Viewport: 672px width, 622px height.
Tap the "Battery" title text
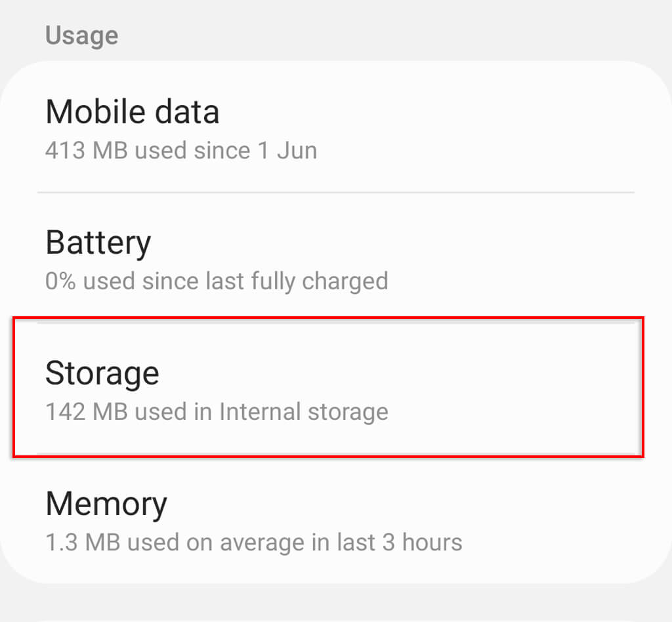[x=98, y=243]
